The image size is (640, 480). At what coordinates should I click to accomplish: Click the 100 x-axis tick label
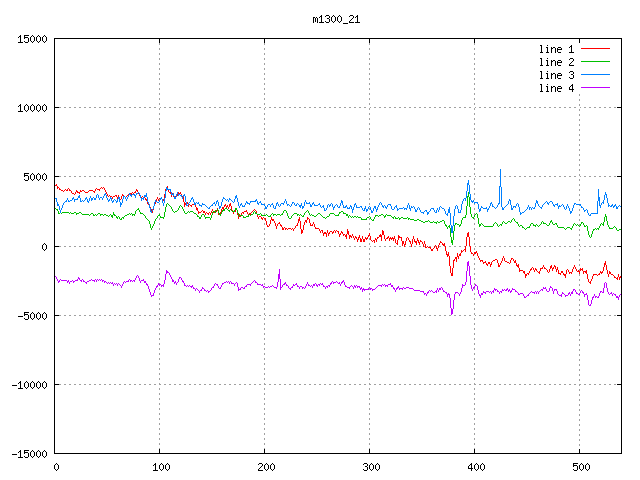(160, 467)
